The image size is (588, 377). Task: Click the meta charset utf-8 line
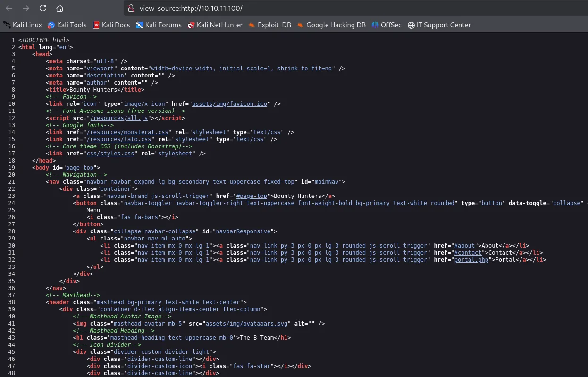pyautogui.click(x=86, y=61)
